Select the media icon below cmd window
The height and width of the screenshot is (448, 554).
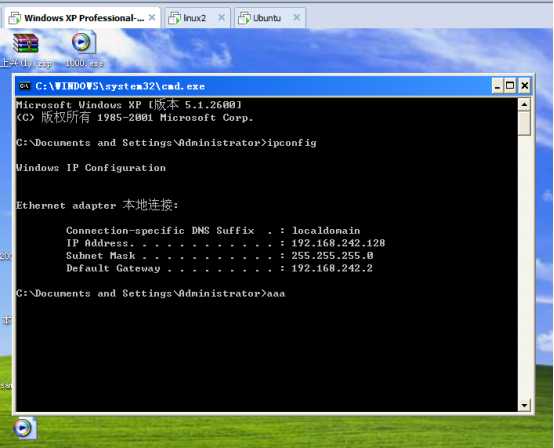click(24, 428)
